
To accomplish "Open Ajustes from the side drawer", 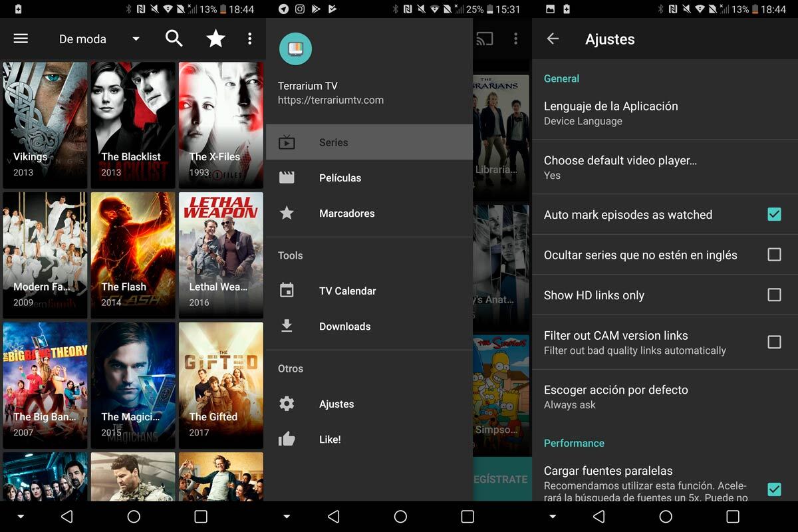I will pos(336,404).
